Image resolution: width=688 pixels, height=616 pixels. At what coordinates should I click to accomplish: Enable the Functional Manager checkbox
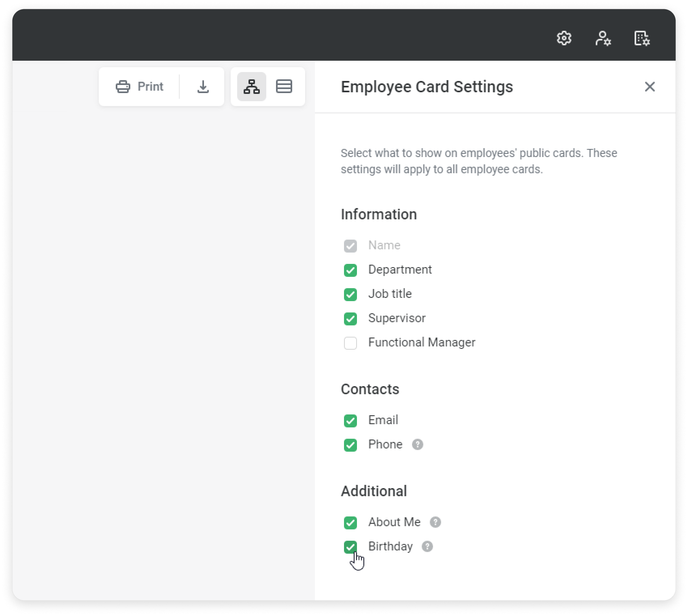pos(350,343)
